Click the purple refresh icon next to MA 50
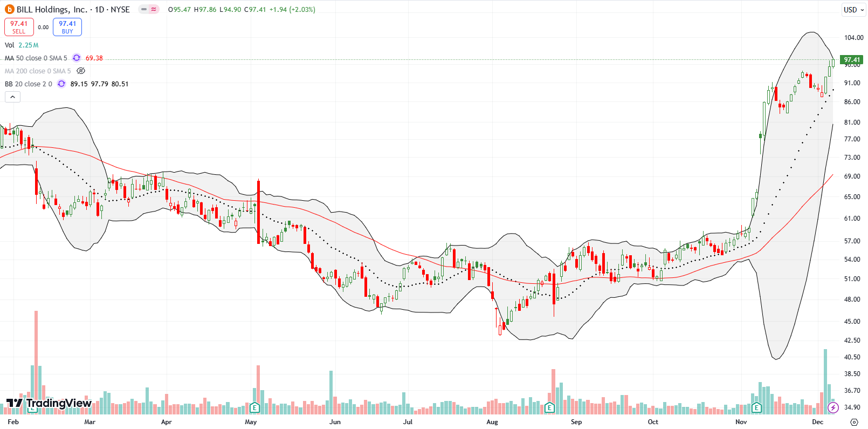The width and height of the screenshot is (868, 429). click(77, 58)
